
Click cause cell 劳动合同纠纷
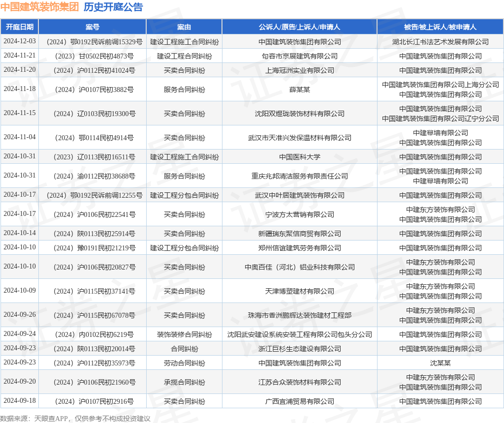pyautogui.click(x=184, y=363)
